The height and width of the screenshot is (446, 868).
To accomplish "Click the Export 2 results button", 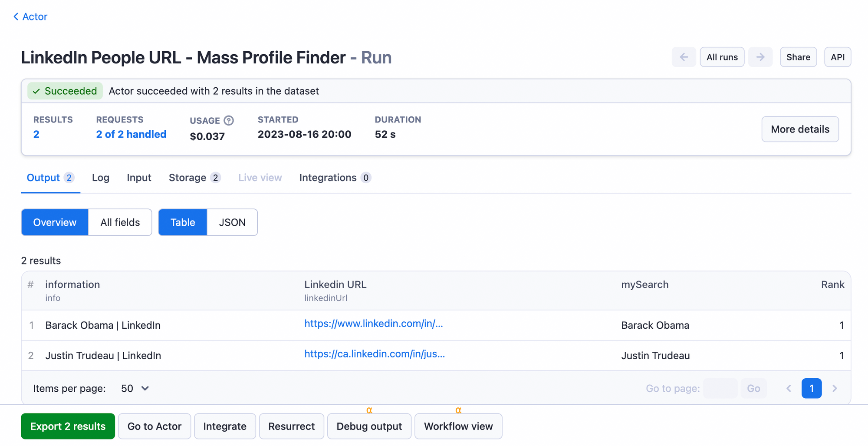I will [68, 426].
